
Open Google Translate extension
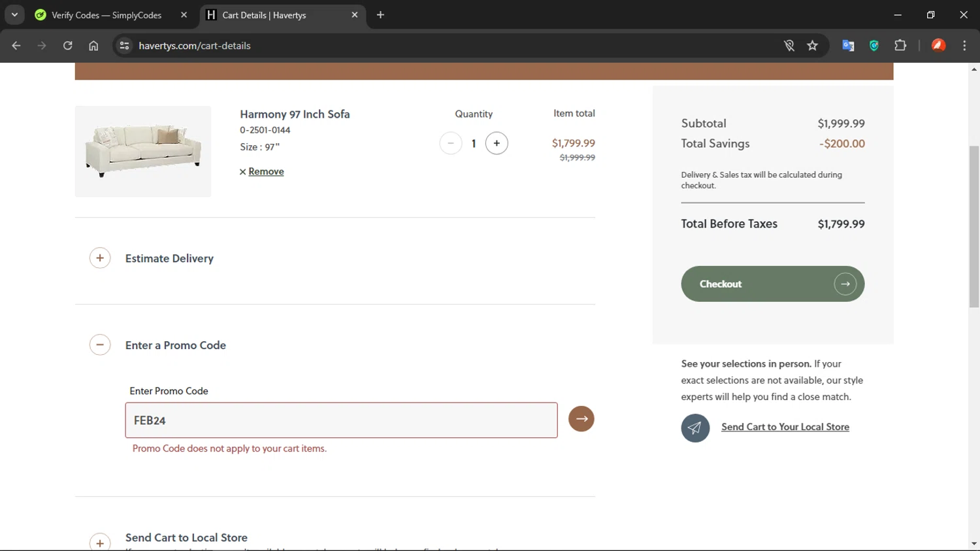[848, 46]
